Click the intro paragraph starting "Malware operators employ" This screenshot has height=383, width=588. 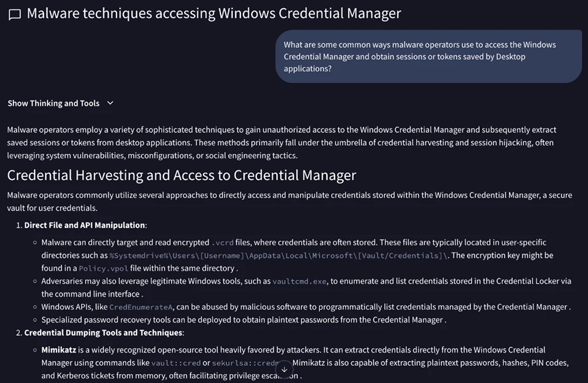[x=281, y=142]
